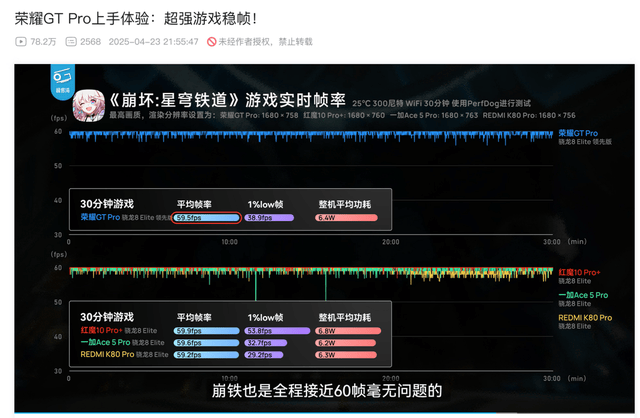Click the 崩坏:星穹铁道 游戏实时帧率 heading
This screenshot has width=640, height=418.
click(x=227, y=100)
